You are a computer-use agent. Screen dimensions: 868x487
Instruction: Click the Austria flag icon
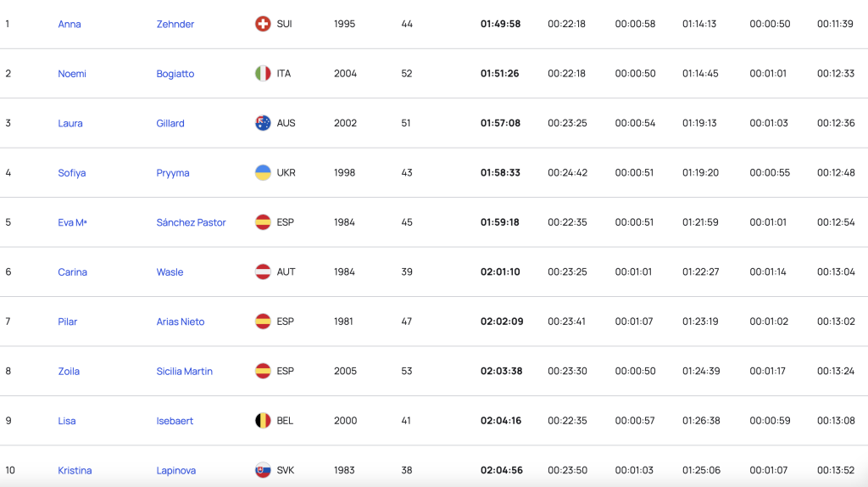[263, 271]
